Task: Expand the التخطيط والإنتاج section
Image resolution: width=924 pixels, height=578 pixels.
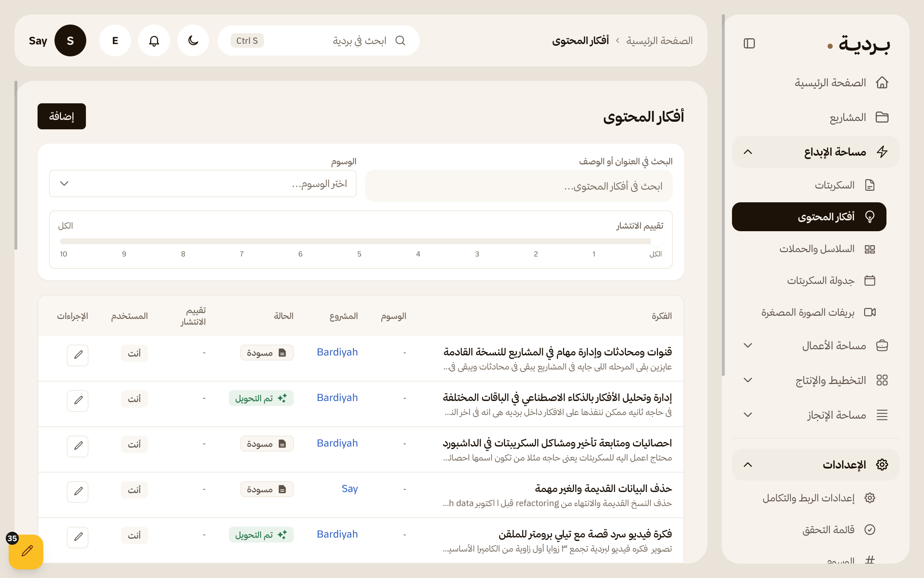Action: pos(816,380)
